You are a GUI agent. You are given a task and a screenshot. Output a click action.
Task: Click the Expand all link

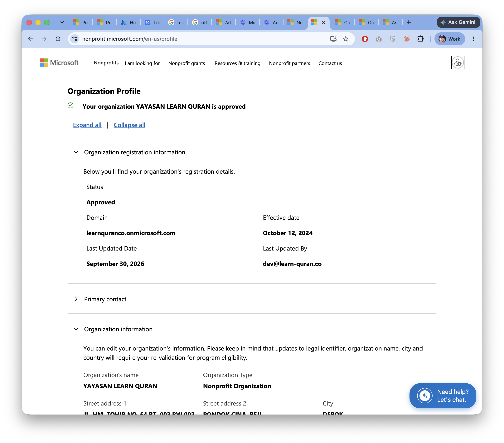coord(87,125)
